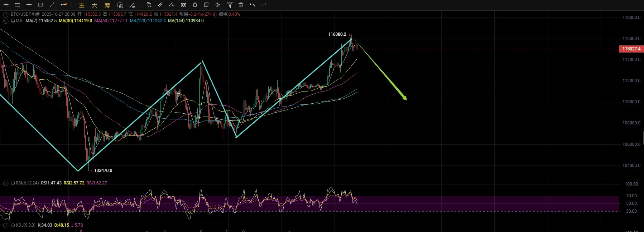Click the 收 115027.4 close price
This screenshot has height=232, width=644.
tap(165, 14)
